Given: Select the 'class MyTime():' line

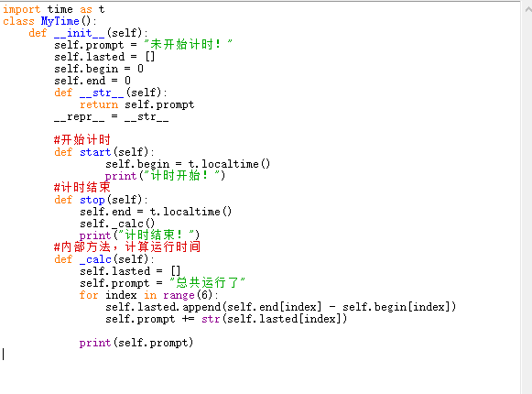Looking at the screenshot, I should pyautogui.click(x=49, y=21).
